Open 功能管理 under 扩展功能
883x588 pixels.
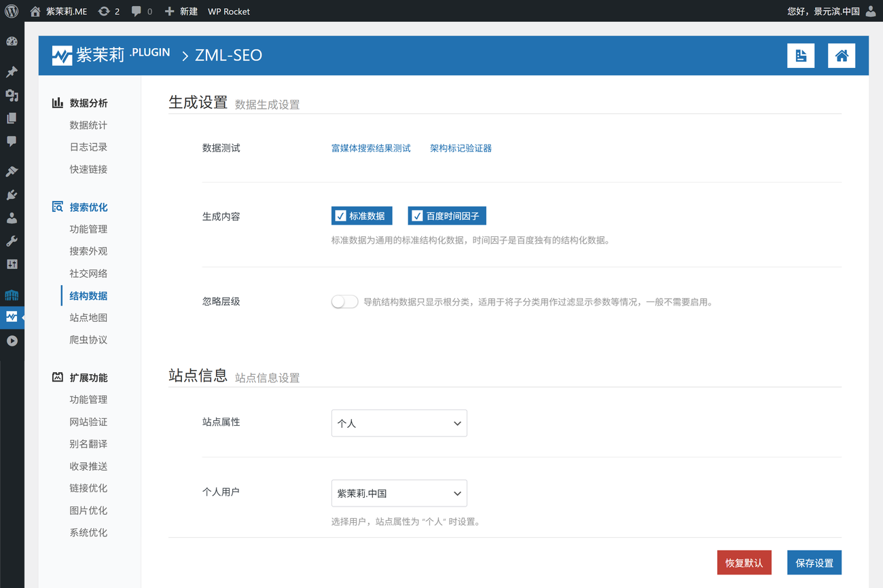(x=88, y=399)
